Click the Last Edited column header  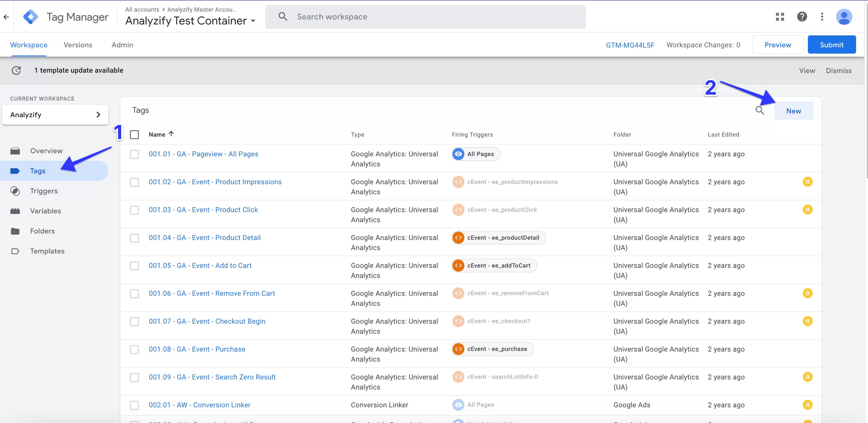tap(723, 135)
